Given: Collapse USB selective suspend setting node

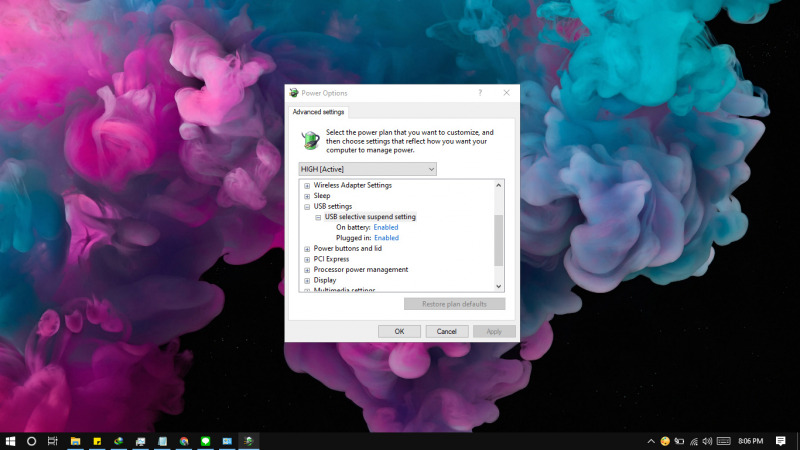Looking at the screenshot, I should [318, 217].
